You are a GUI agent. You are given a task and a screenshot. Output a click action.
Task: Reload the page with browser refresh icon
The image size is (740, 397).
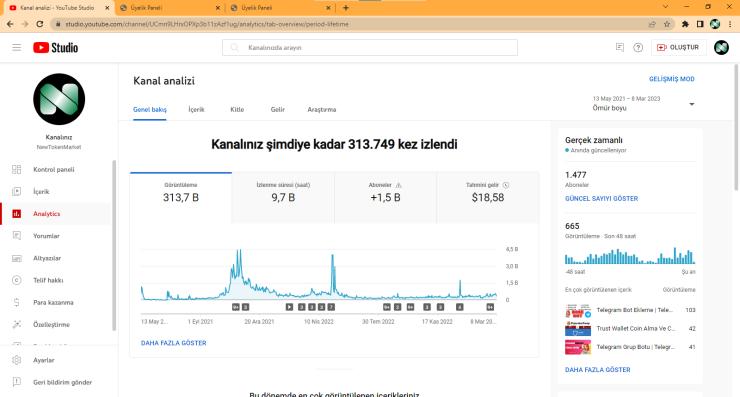point(40,24)
